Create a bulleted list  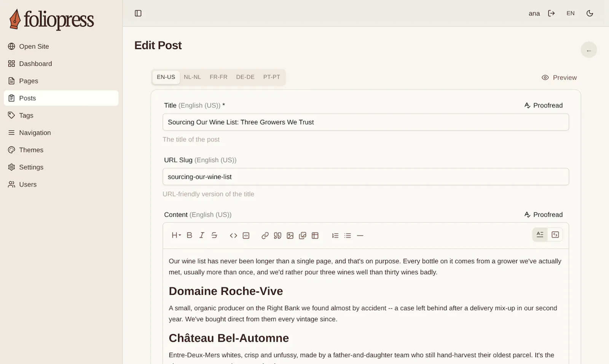tap(348, 235)
